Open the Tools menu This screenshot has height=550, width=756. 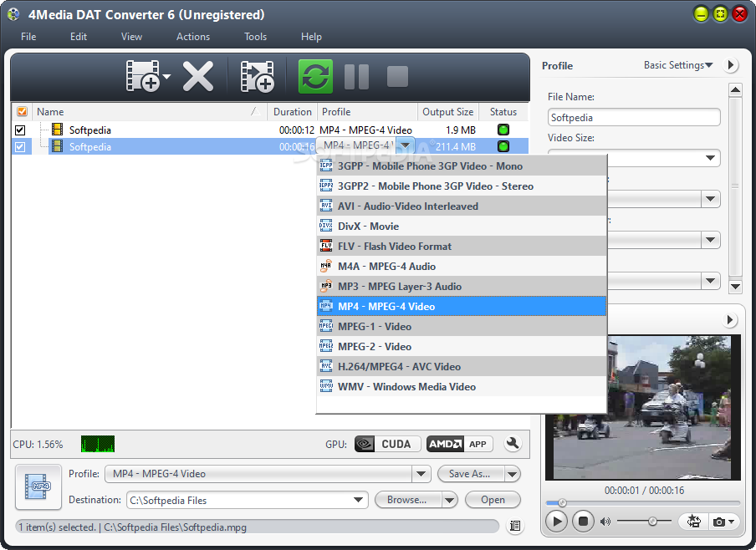[x=255, y=37]
